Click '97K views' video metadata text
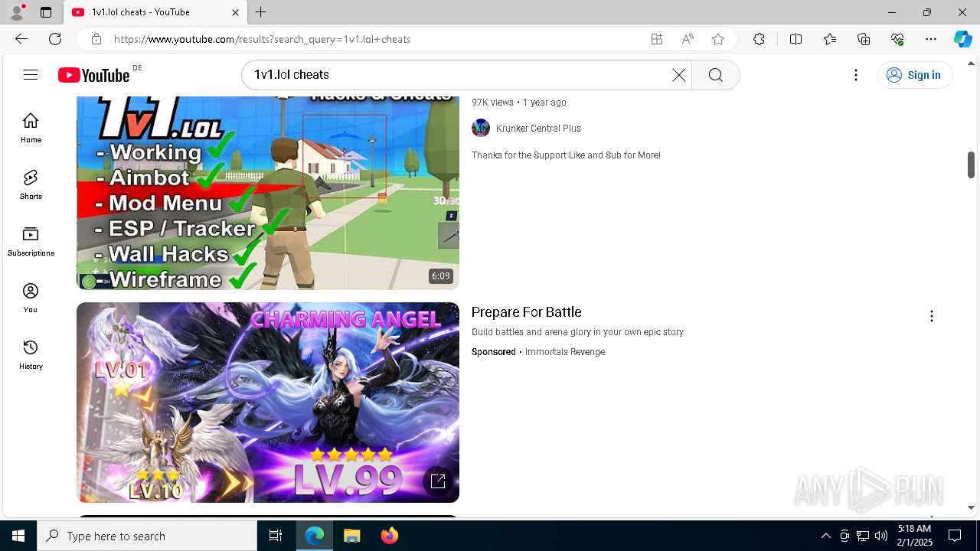980x551 pixels. tap(492, 103)
